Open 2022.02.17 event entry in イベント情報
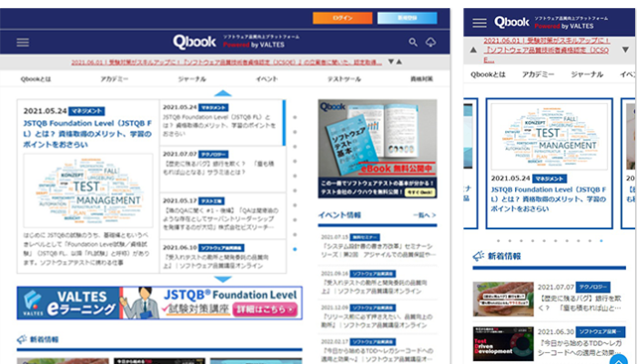The height and width of the screenshot is (364, 637). tap(378, 350)
